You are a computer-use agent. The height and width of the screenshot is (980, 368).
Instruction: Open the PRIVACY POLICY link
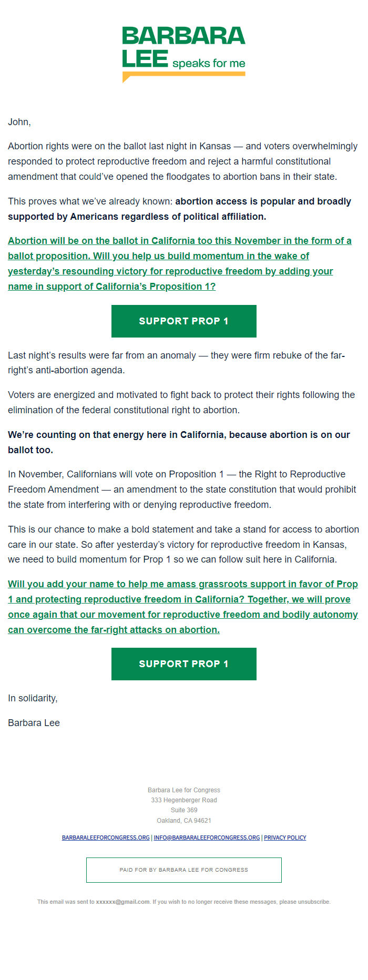[x=285, y=838]
